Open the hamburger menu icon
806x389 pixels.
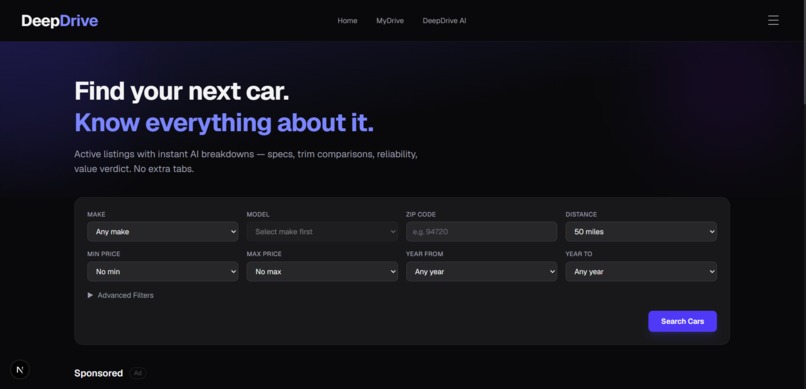tap(773, 21)
